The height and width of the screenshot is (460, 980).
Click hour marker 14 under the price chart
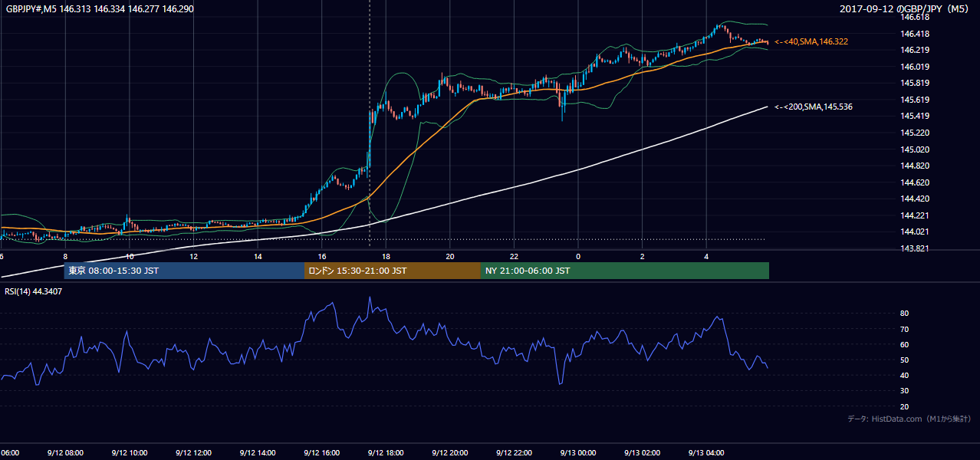click(258, 256)
